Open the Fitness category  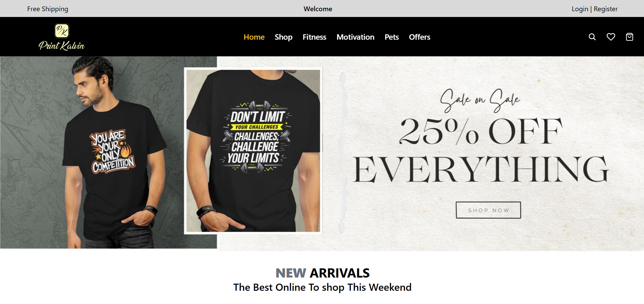[x=315, y=37]
